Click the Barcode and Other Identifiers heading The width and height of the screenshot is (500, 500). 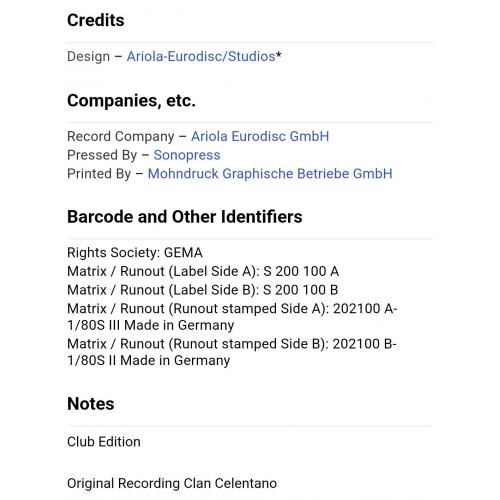(185, 217)
